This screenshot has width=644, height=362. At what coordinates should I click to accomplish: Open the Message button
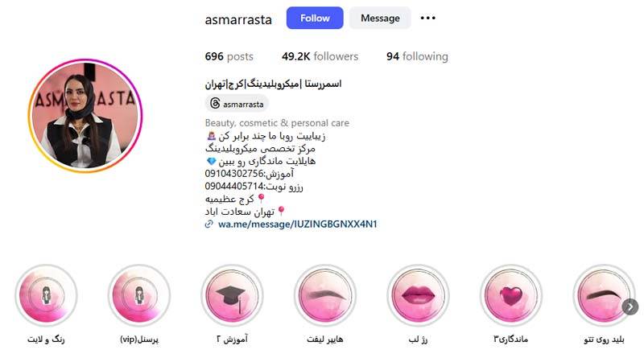[x=380, y=18]
